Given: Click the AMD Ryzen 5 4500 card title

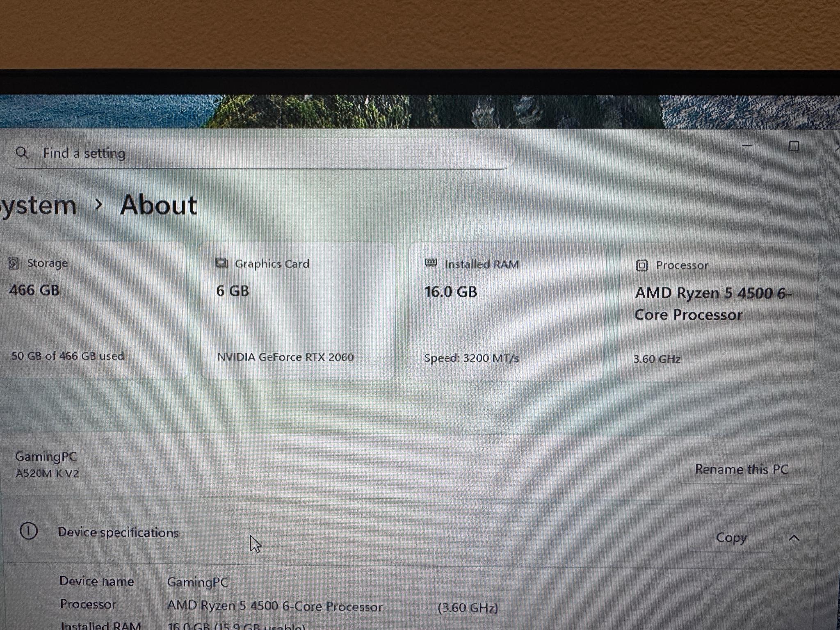Looking at the screenshot, I should pos(713,304).
